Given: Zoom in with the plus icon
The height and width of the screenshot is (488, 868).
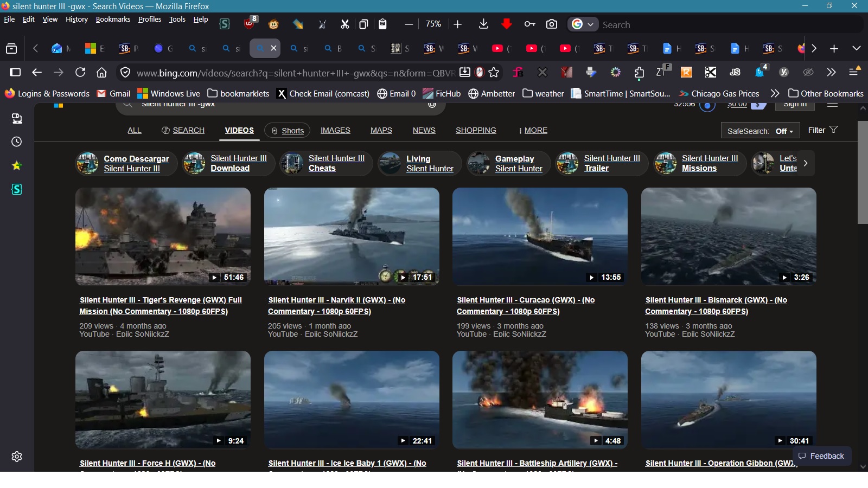Looking at the screenshot, I should coord(458,24).
